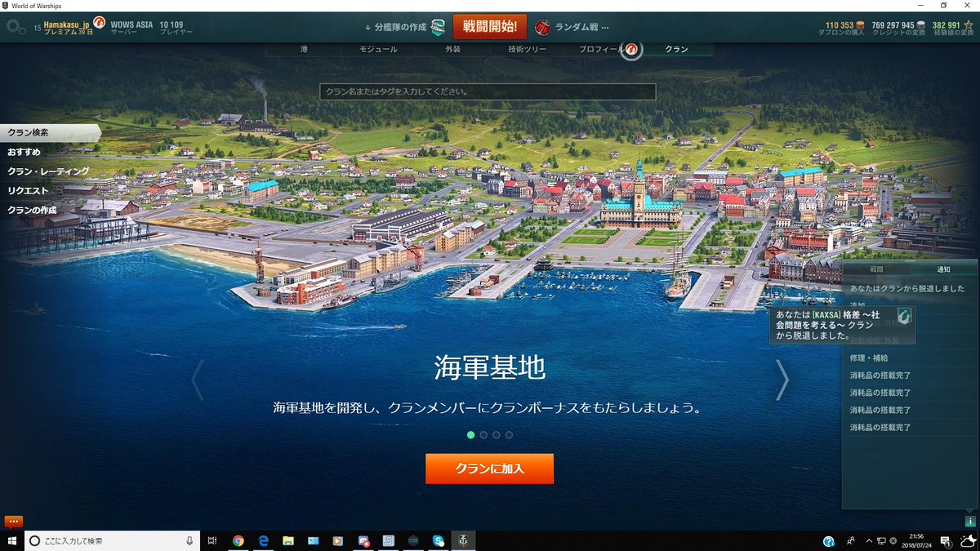Expand the 分艦隊の作成 division dropdown
This screenshot has width=980, height=551.
[395, 27]
